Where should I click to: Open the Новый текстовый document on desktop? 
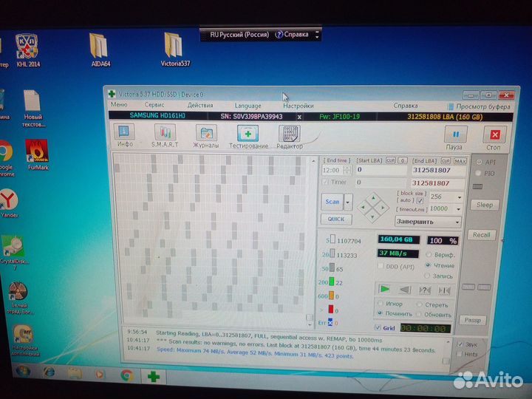[33, 108]
